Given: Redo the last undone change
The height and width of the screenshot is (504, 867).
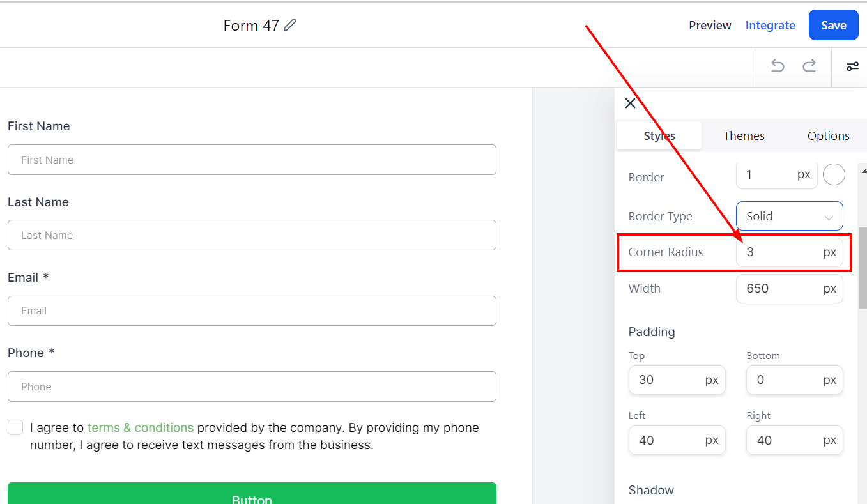Looking at the screenshot, I should [809, 66].
